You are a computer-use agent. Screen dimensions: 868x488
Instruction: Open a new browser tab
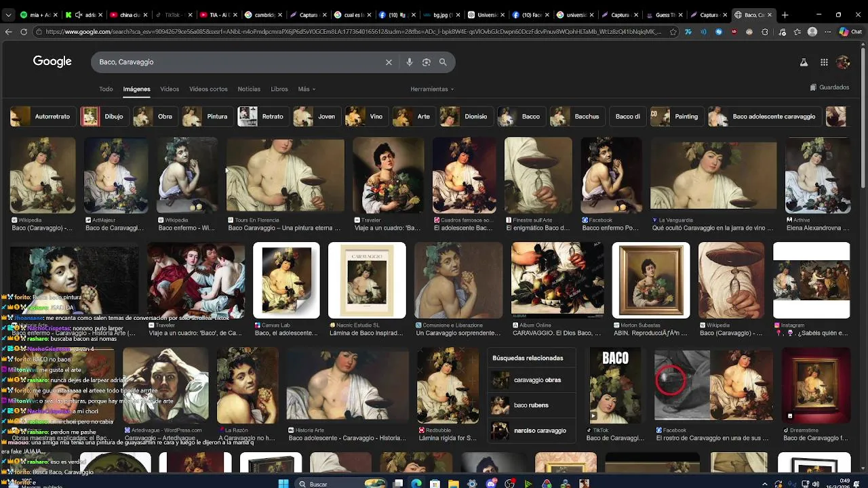(785, 15)
